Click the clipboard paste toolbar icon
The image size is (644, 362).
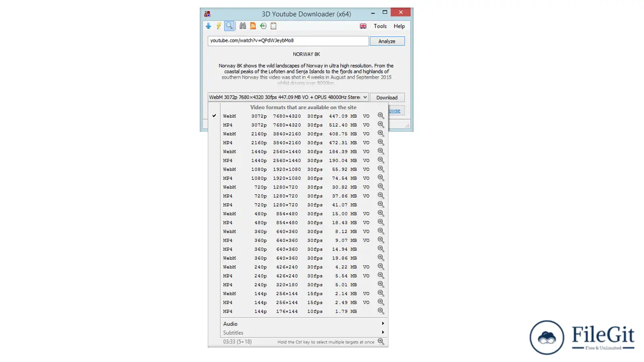[274, 26]
